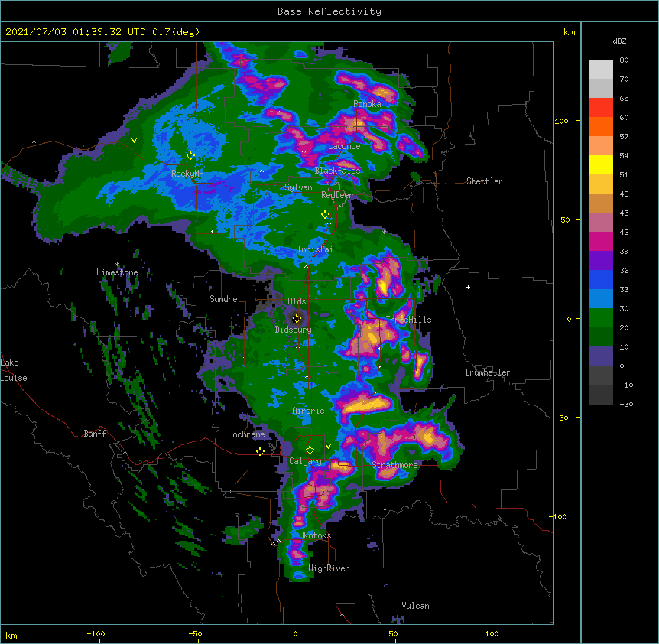
Task: Select the purple 36–39 dBZ legend swatch
Action: [x=601, y=261]
